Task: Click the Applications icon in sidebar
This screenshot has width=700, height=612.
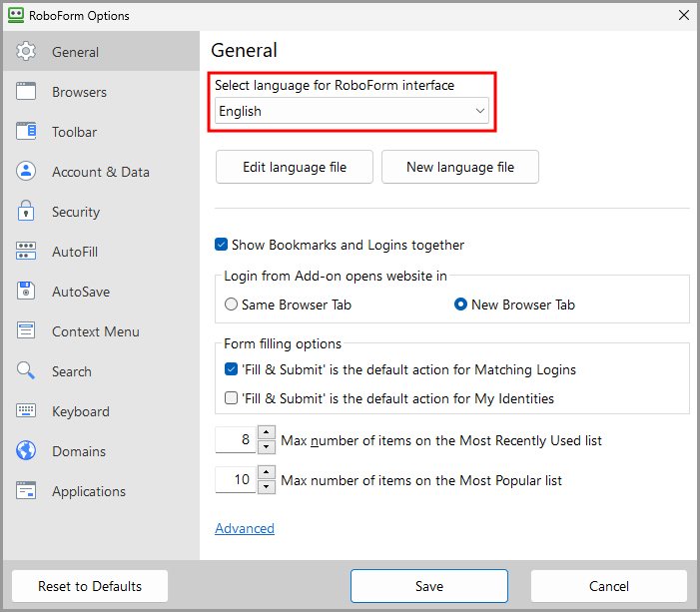Action: 26,490
